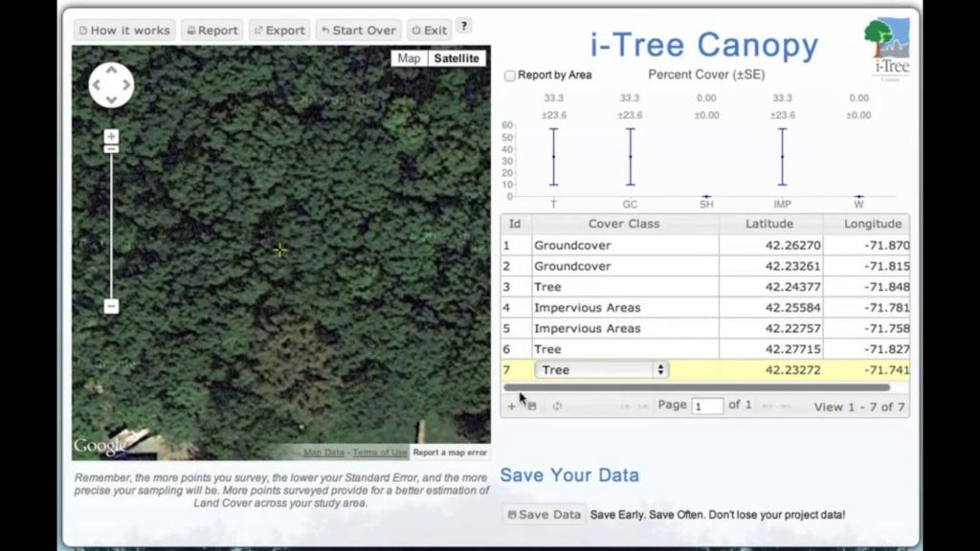Click latitude value 42.26270

point(792,245)
